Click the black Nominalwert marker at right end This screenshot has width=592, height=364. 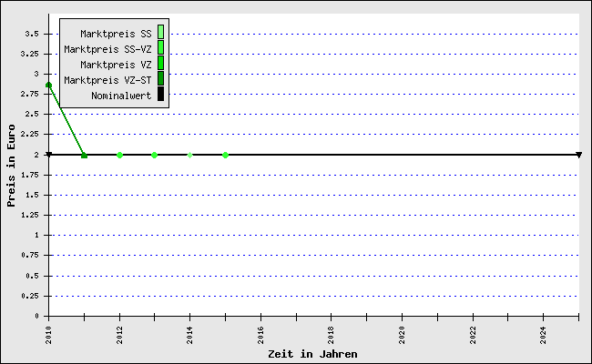(578, 155)
